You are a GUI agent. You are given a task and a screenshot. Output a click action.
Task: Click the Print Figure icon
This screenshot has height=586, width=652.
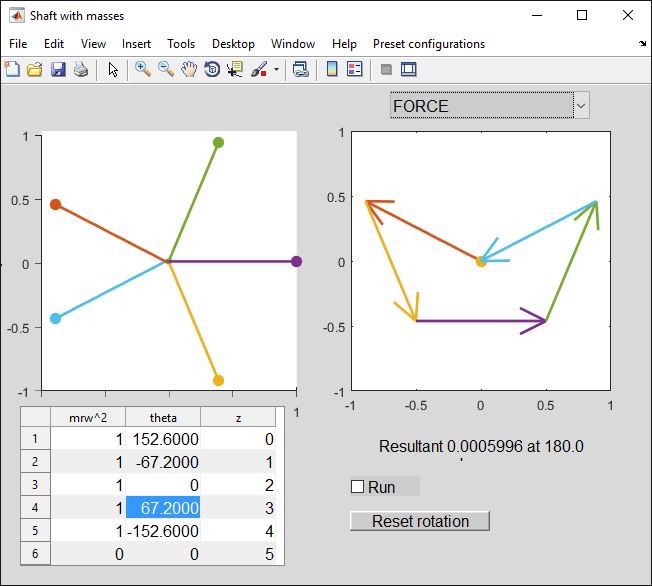pos(80,69)
